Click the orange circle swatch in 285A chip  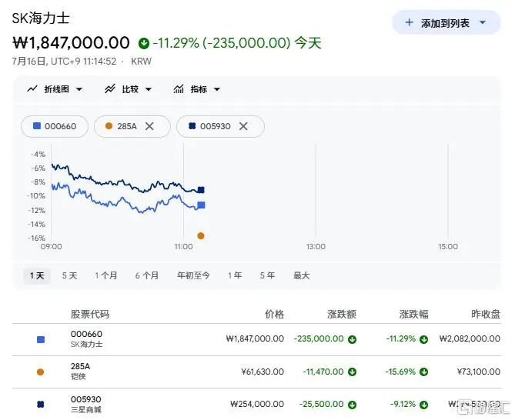(109, 126)
